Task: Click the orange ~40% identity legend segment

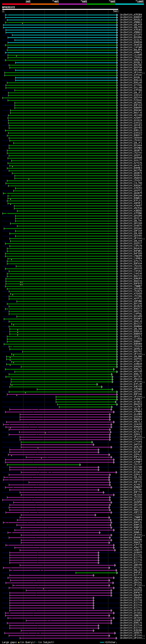Action: pyautogui.click(x=45, y=4)
